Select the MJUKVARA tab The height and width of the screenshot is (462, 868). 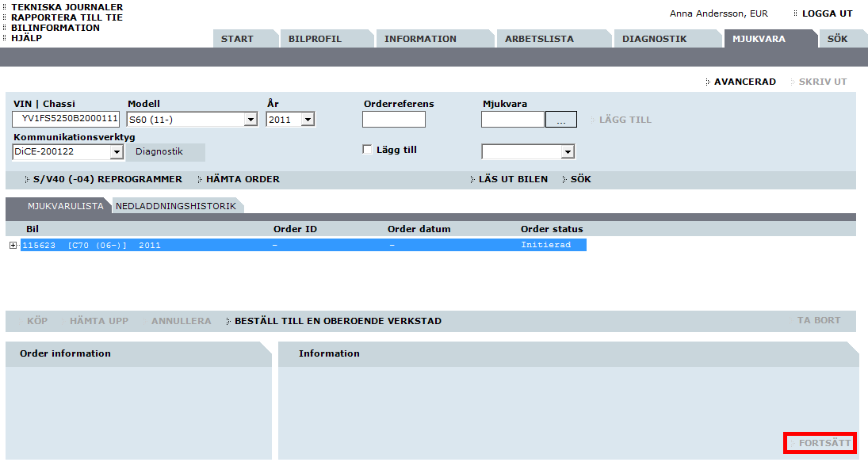(770, 39)
